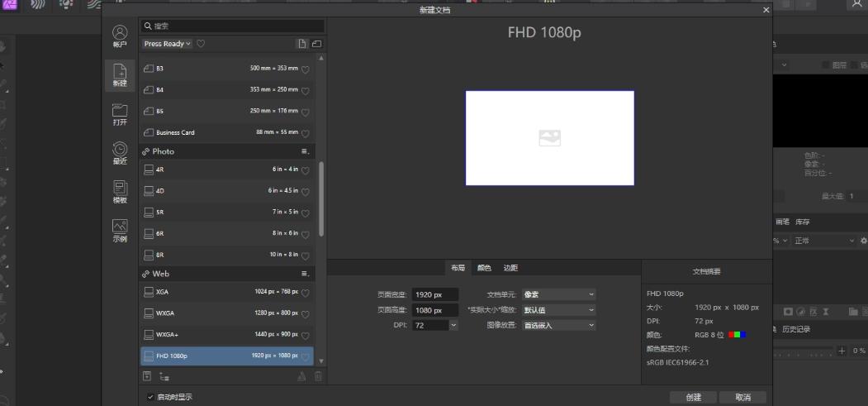The height and width of the screenshot is (406, 868).
Task: Select the FHD 1080p preset row
Action: click(x=227, y=356)
